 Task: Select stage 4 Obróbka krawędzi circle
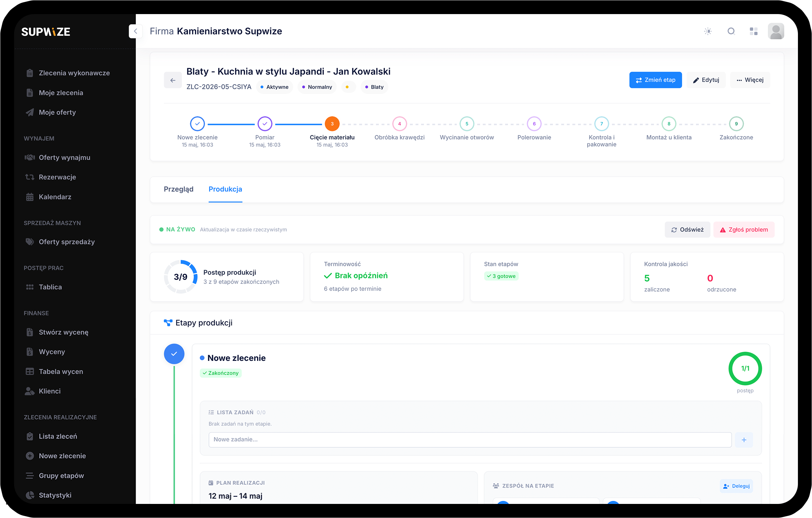pyautogui.click(x=400, y=124)
